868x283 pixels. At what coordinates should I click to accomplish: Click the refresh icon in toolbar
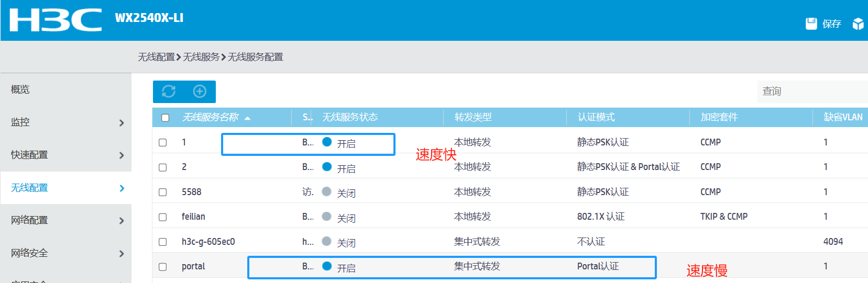point(169,92)
